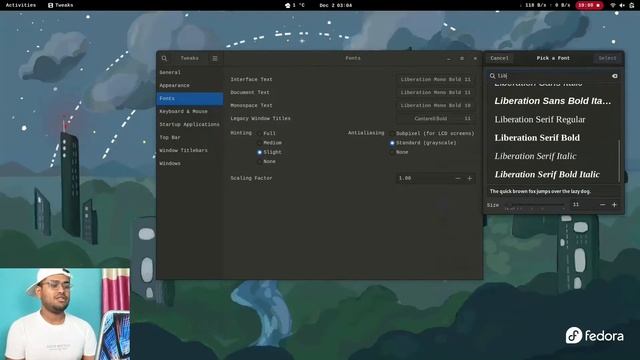Viewport: 640px width, 360px height.
Task: Open the clock and calendar menu
Action: pyautogui.click(x=336, y=5)
